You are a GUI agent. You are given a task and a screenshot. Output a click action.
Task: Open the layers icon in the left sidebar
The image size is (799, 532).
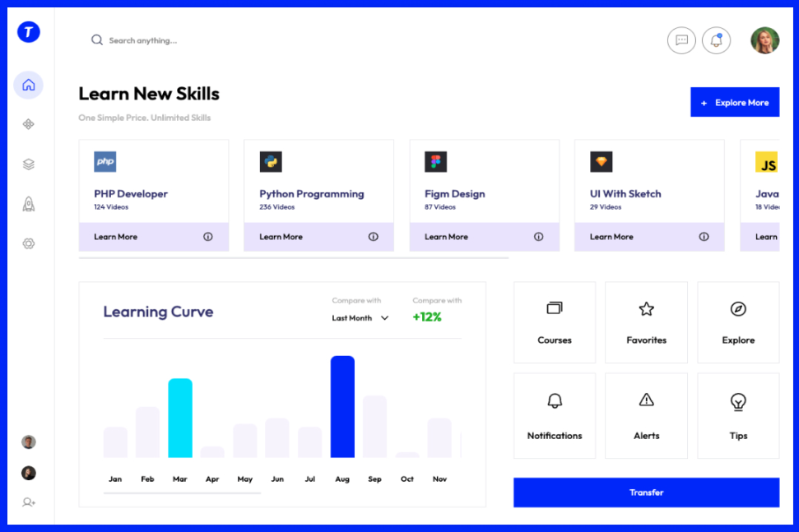coord(28,163)
